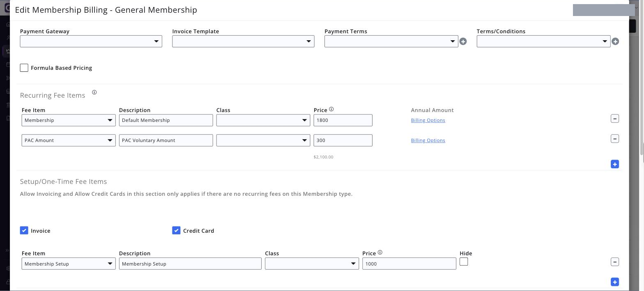Viewport: 644px width, 291px height.
Task: Edit the PAC Voluntary Amount description field
Action: pos(166,140)
